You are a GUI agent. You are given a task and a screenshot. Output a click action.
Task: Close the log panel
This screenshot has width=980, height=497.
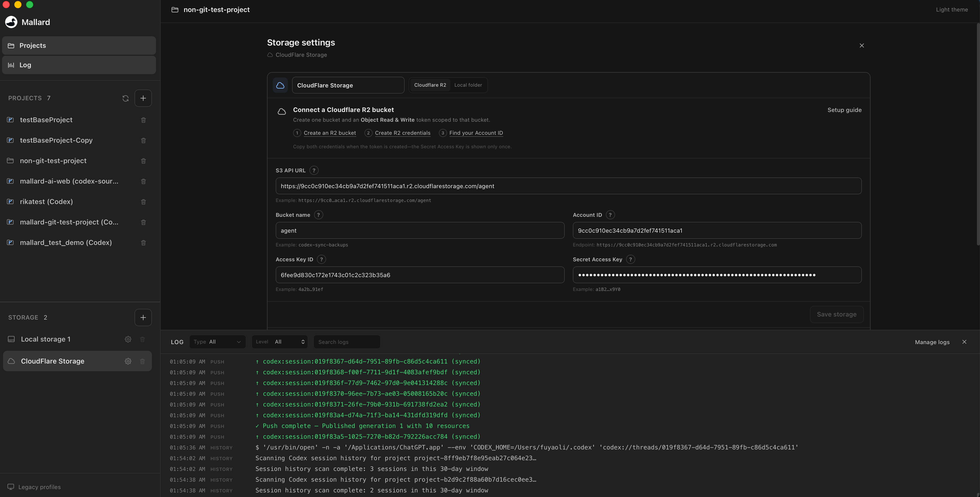[964, 342]
